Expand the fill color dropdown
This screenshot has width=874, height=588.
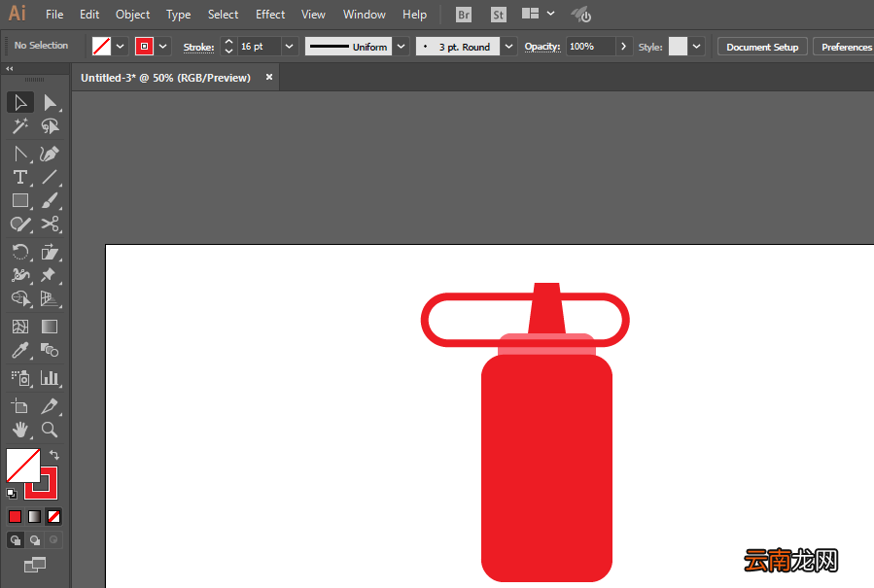[x=120, y=47]
